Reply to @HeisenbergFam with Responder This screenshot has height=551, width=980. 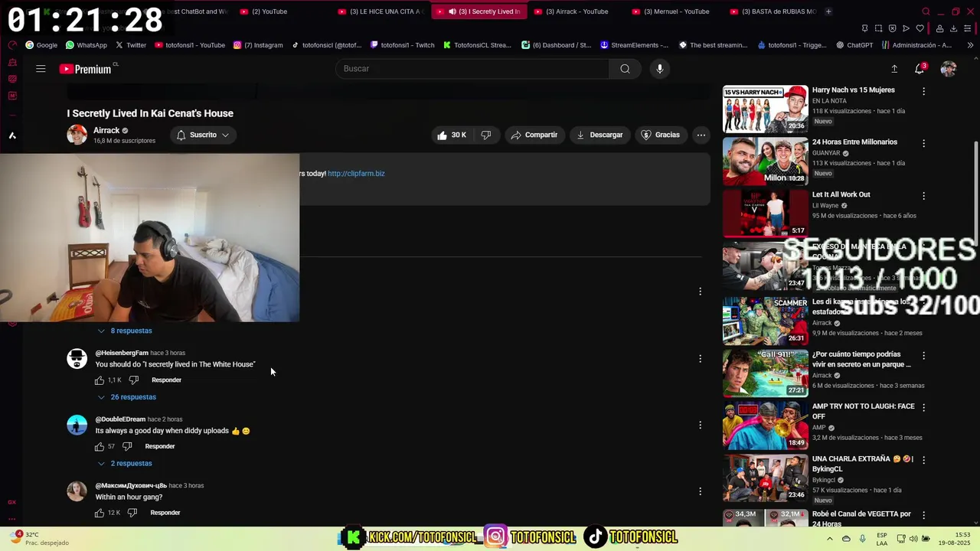[x=166, y=380]
